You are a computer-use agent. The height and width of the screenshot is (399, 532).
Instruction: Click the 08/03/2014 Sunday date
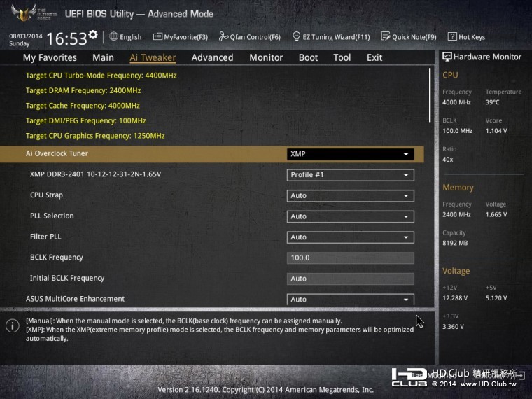point(25,40)
